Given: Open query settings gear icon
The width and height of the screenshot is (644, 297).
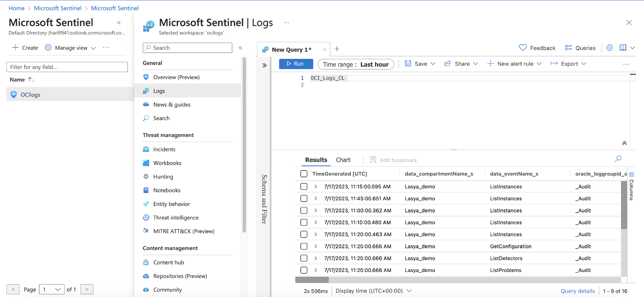Looking at the screenshot, I should pyautogui.click(x=610, y=48).
